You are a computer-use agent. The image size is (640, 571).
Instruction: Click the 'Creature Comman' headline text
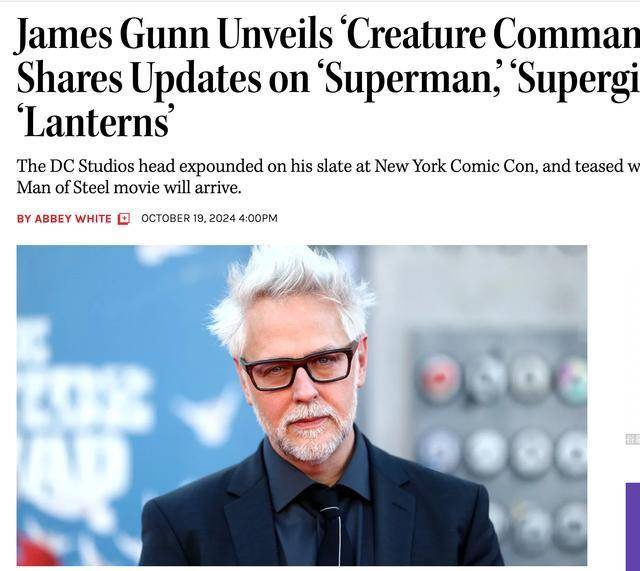pyautogui.click(x=489, y=35)
